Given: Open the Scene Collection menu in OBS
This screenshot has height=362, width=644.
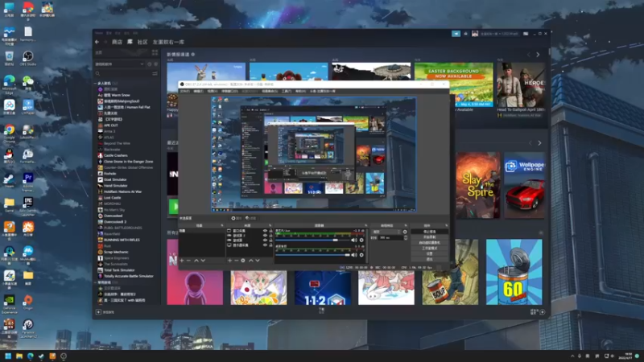Looking at the screenshot, I should click(x=268, y=91).
